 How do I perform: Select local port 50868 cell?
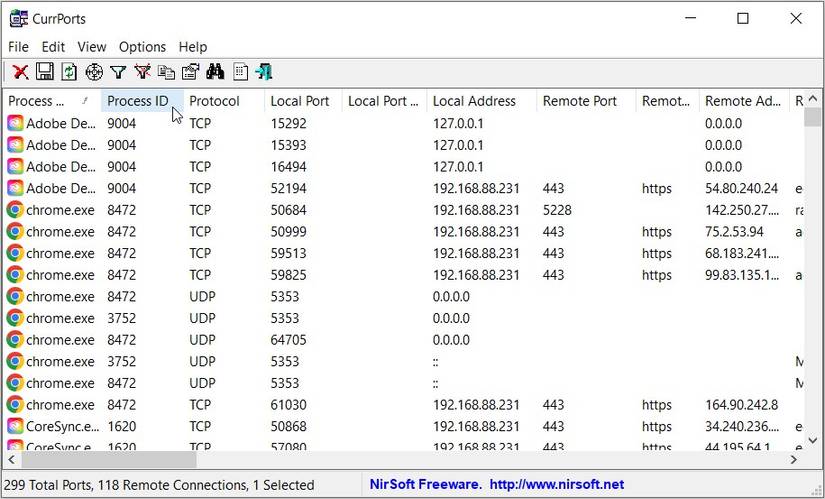tap(288, 426)
